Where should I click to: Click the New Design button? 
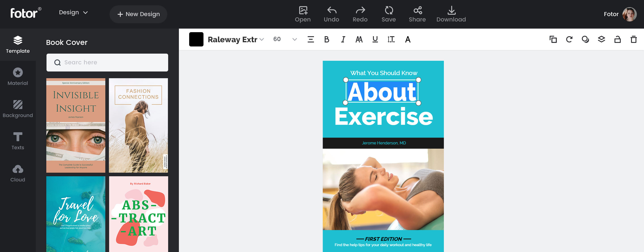138,14
